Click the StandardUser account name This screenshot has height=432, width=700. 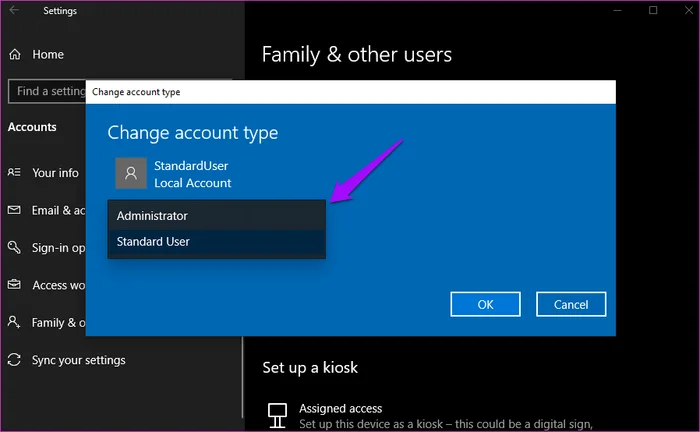[191, 166]
